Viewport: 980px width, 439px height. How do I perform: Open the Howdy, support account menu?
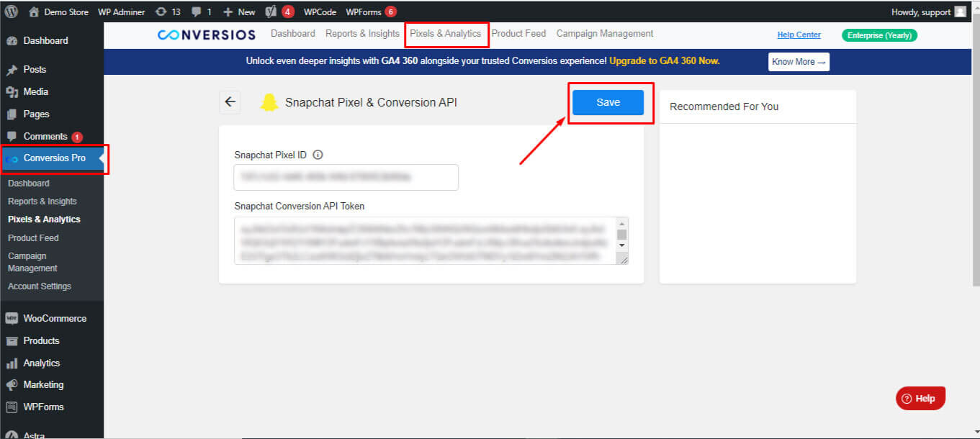click(928, 12)
